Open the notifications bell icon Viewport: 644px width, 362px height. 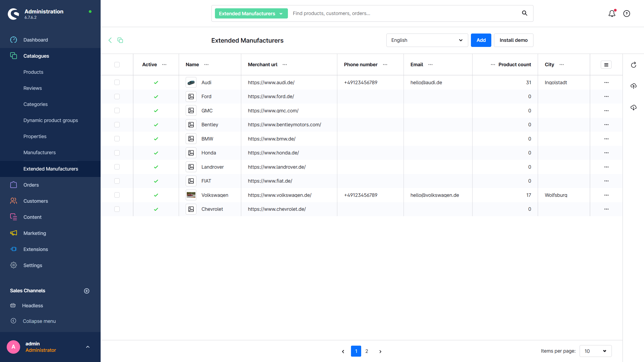tap(612, 13)
